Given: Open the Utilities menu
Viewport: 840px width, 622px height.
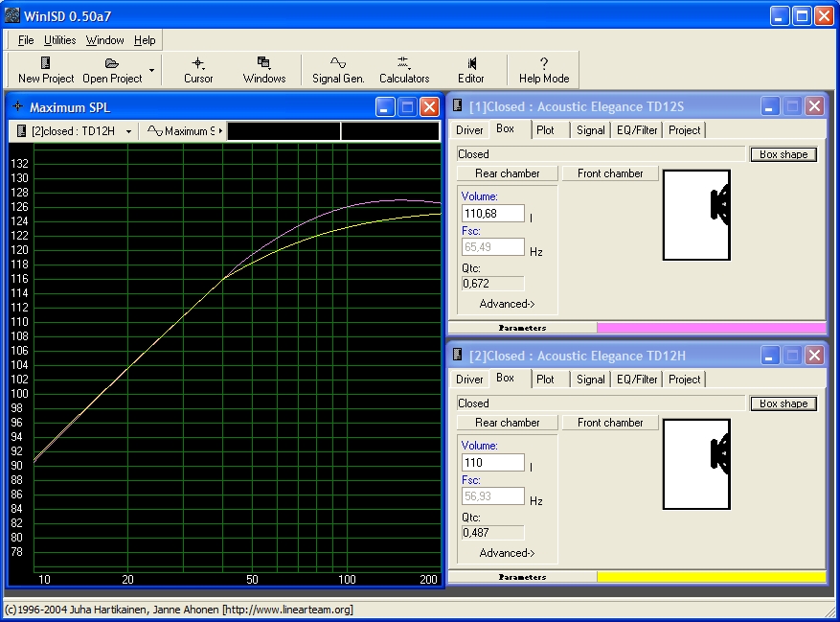Looking at the screenshot, I should click(59, 40).
